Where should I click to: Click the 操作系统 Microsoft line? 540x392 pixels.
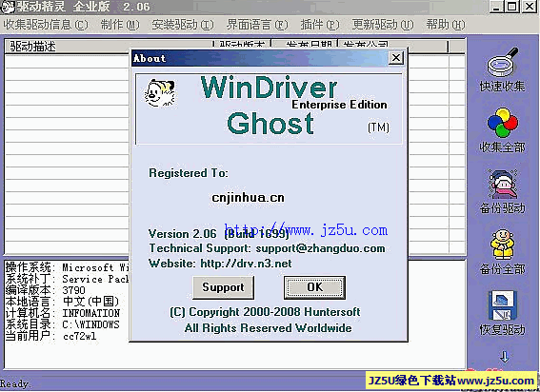coord(67,267)
